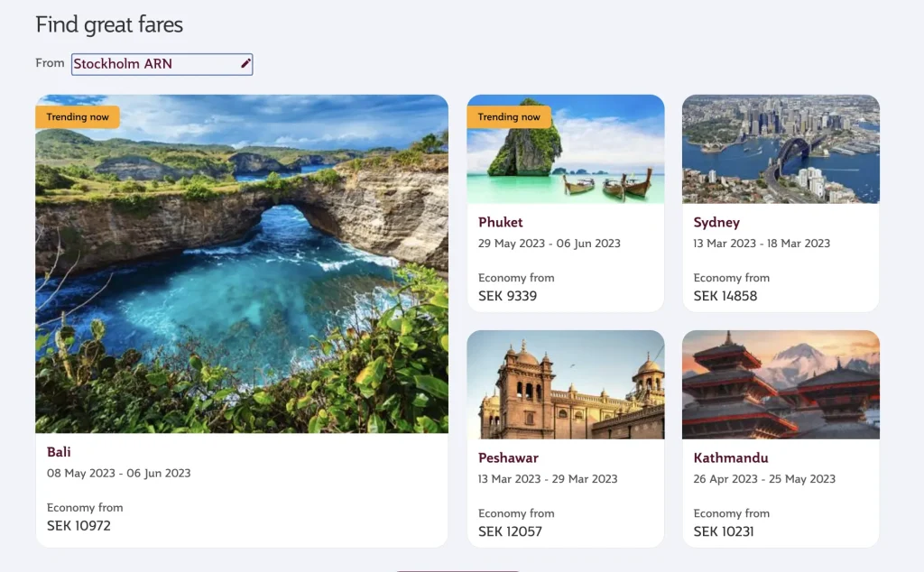Select the Bali destination title

59,452
